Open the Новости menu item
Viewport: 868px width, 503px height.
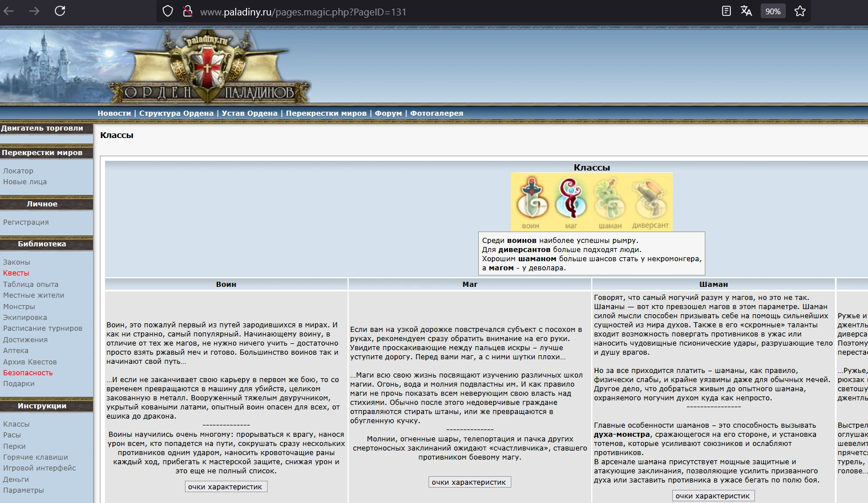coord(114,113)
